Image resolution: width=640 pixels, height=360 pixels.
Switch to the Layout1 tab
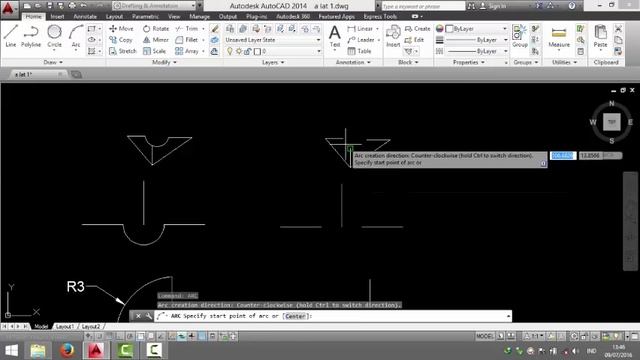[65, 327]
